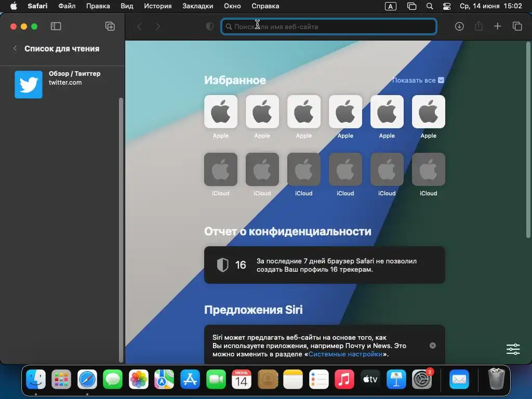This screenshot has height=399, width=532.
Task: Open the downloads button in toolbar
Action: point(459,26)
